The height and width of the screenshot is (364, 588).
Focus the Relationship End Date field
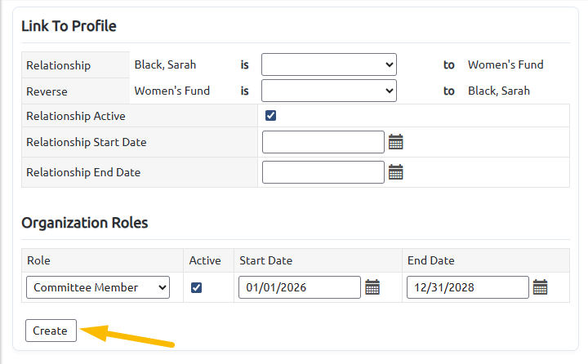pyautogui.click(x=323, y=172)
